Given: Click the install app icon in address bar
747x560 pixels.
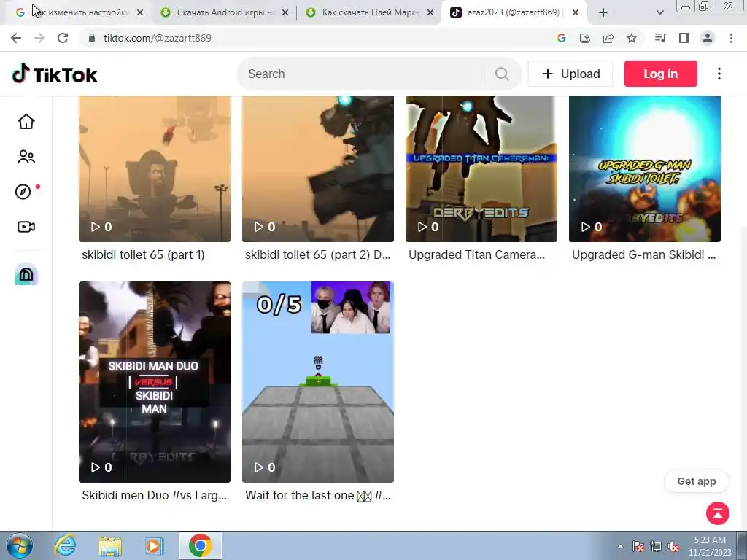Looking at the screenshot, I should click(x=585, y=38).
